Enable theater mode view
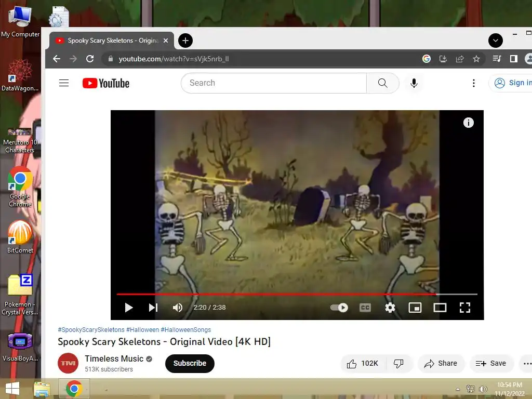The height and width of the screenshot is (399, 532). click(440, 308)
